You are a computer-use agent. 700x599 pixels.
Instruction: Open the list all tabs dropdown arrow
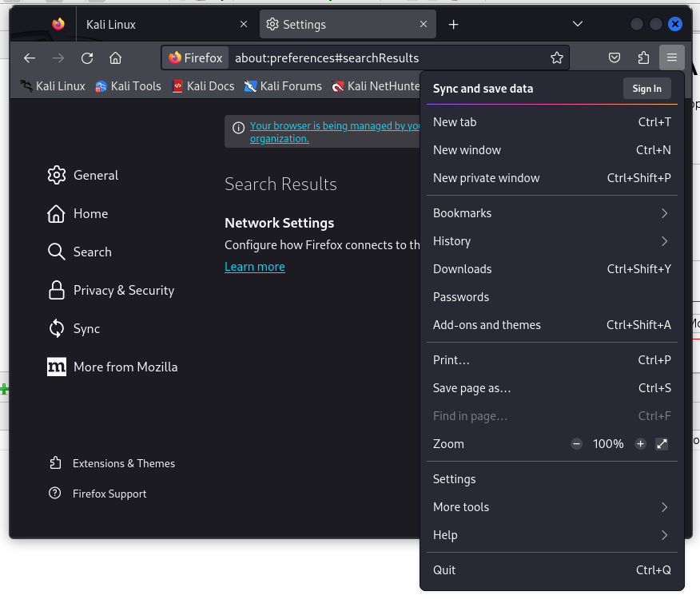(x=578, y=24)
